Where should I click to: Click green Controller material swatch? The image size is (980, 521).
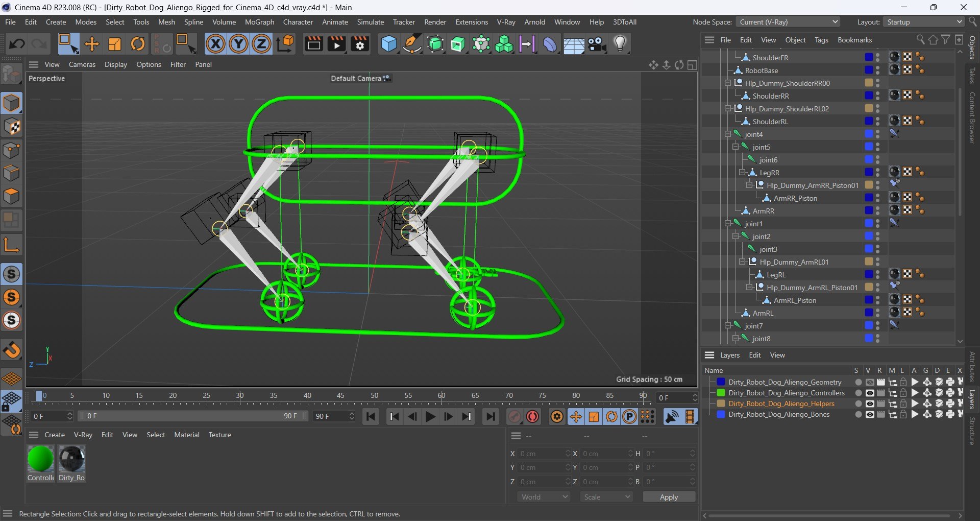(x=40, y=459)
